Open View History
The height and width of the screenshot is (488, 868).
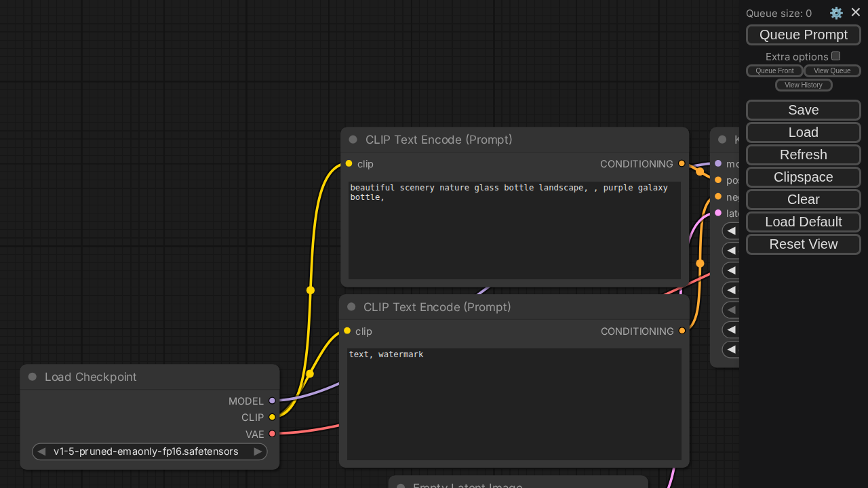point(803,85)
